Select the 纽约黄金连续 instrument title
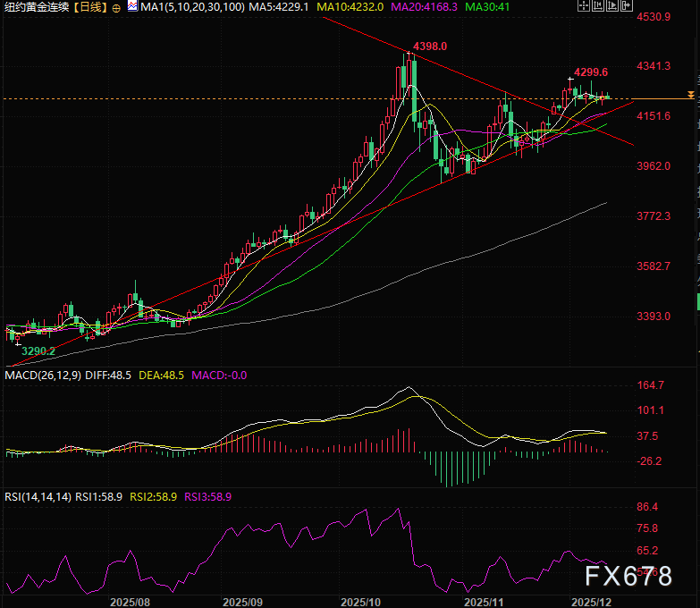The height and width of the screenshot is (608, 700). (36, 7)
